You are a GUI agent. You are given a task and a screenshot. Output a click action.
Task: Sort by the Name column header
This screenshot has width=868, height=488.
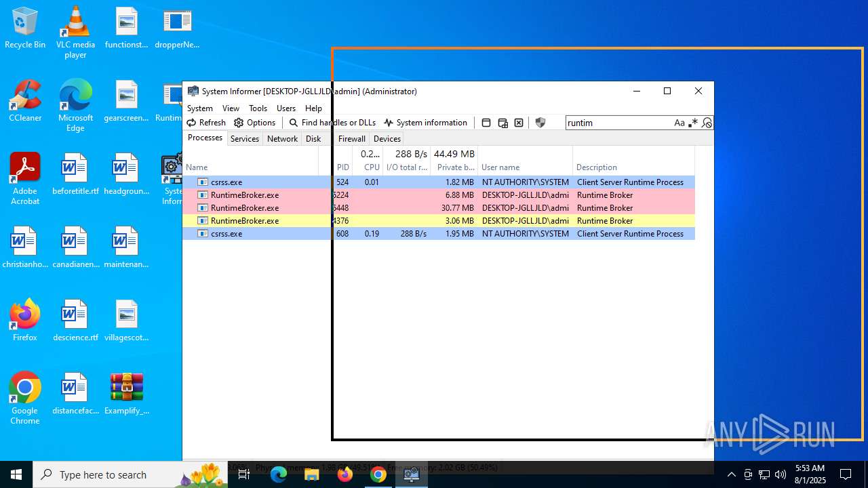pos(250,161)
